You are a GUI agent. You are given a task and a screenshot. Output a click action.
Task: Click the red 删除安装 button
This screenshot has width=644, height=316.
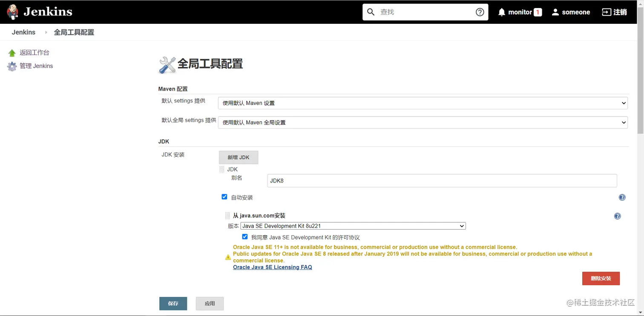(601, 279)
